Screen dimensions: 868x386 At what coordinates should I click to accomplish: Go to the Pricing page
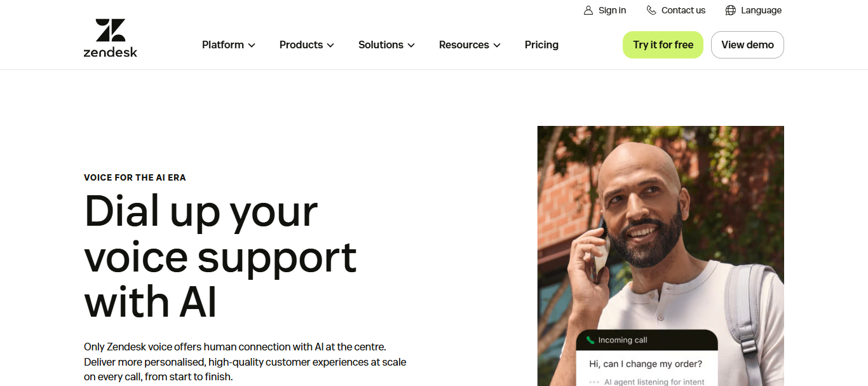(541, 45)
